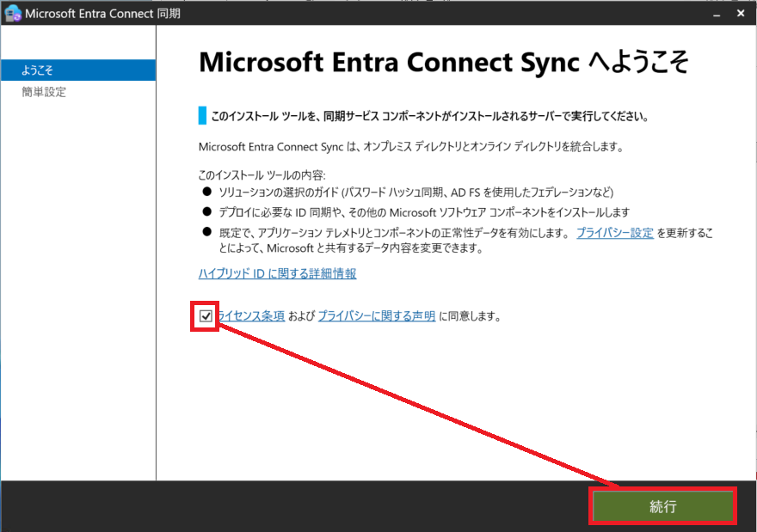This screenshot has height=532, width=757.
Task: Click the text に同意します。
Action: (470, 316)
